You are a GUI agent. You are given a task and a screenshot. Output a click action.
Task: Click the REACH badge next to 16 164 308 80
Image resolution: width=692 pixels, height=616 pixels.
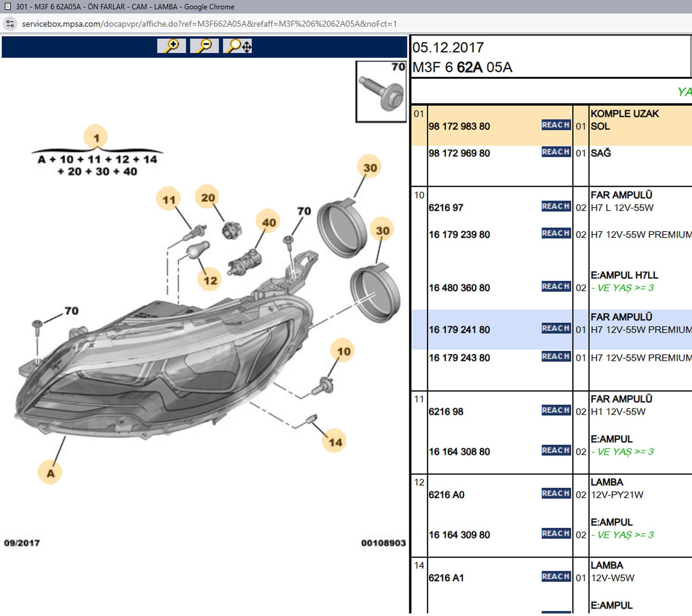coord(556,451)
